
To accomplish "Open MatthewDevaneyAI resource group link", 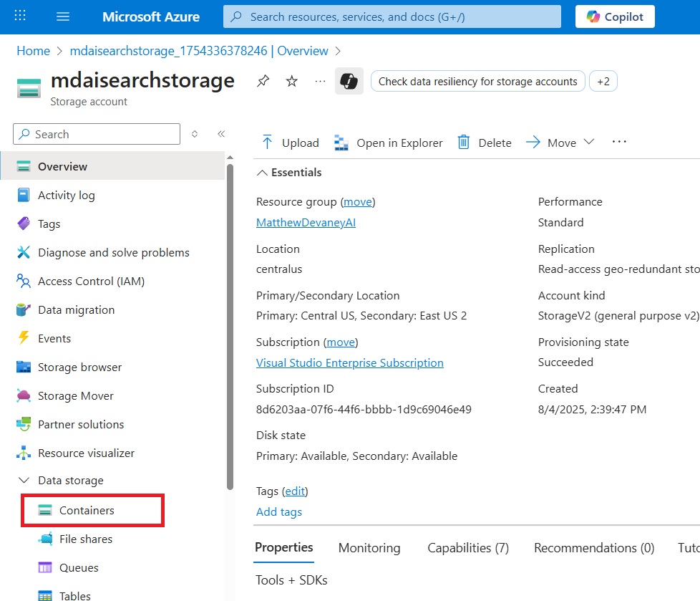I will pos(306,223).
